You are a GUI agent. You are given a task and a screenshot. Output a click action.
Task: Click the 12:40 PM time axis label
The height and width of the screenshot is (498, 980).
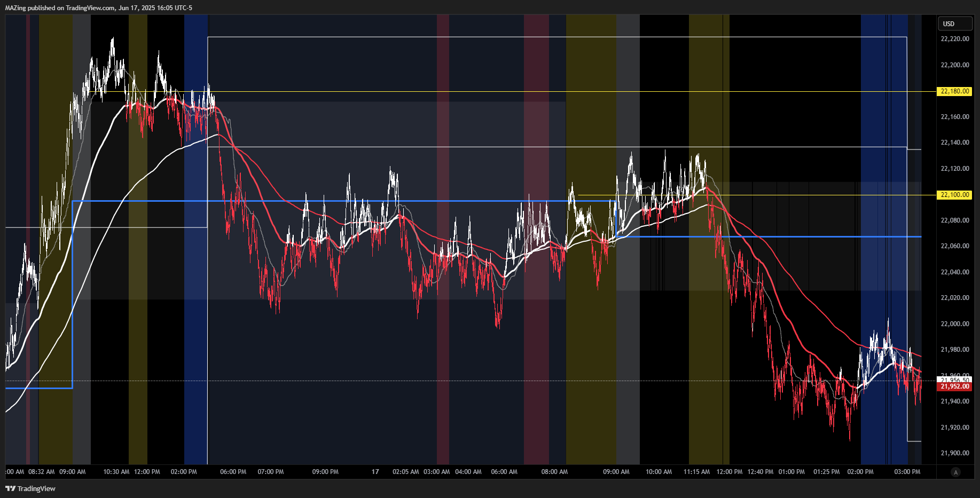pos(761,472)
